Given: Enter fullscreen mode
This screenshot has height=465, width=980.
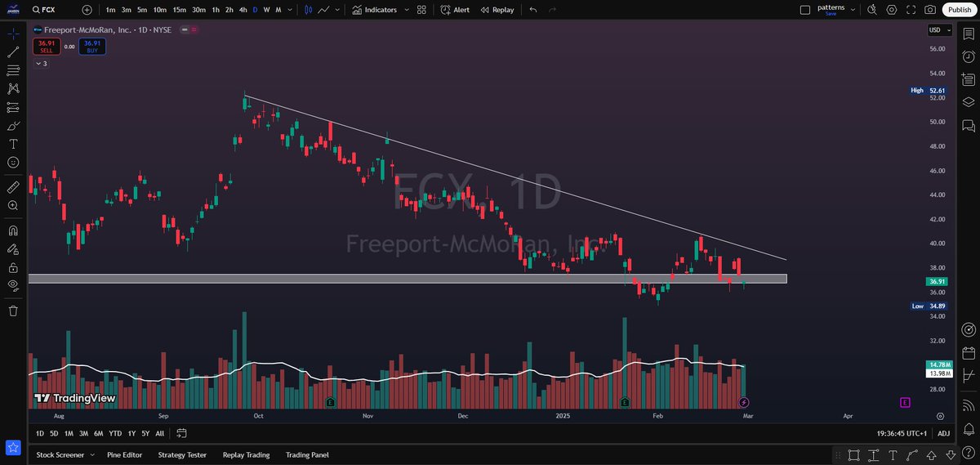Looking at the screenshot, I should pos(911,10).
